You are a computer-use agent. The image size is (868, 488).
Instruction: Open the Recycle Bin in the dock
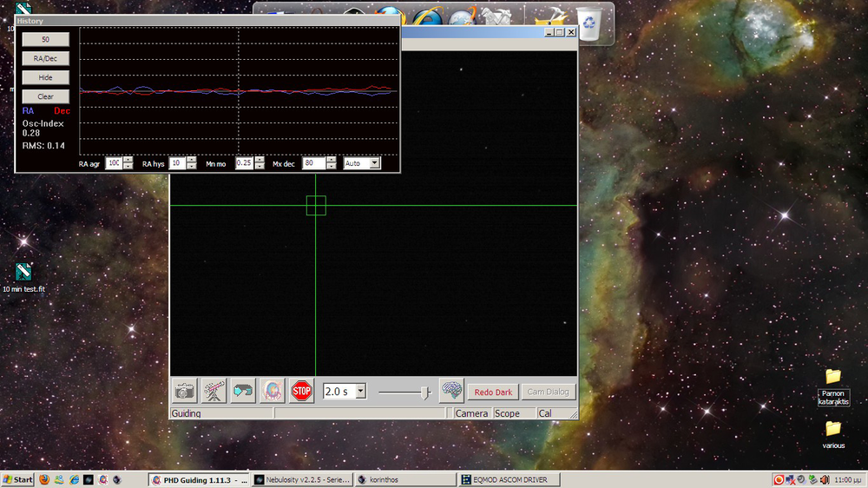point(589,23)
